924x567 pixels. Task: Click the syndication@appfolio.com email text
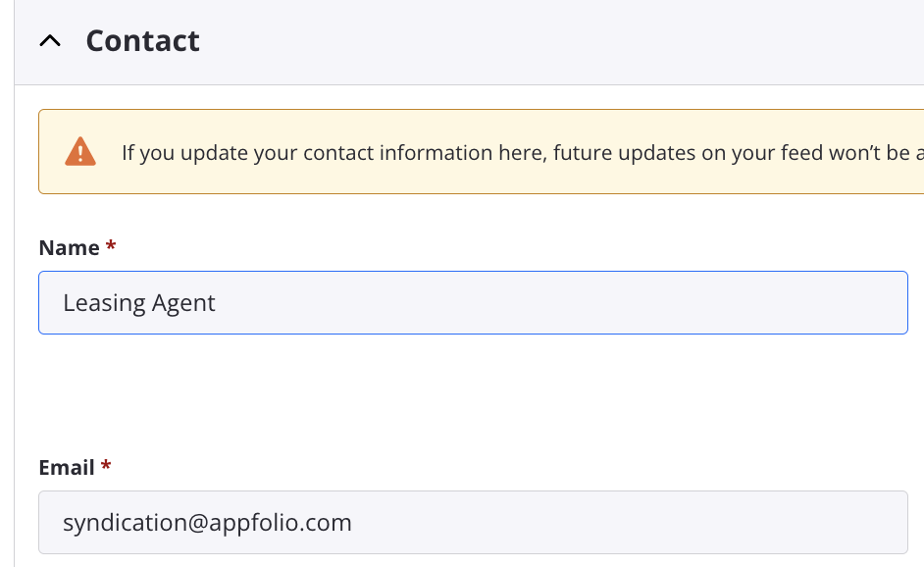207,523
